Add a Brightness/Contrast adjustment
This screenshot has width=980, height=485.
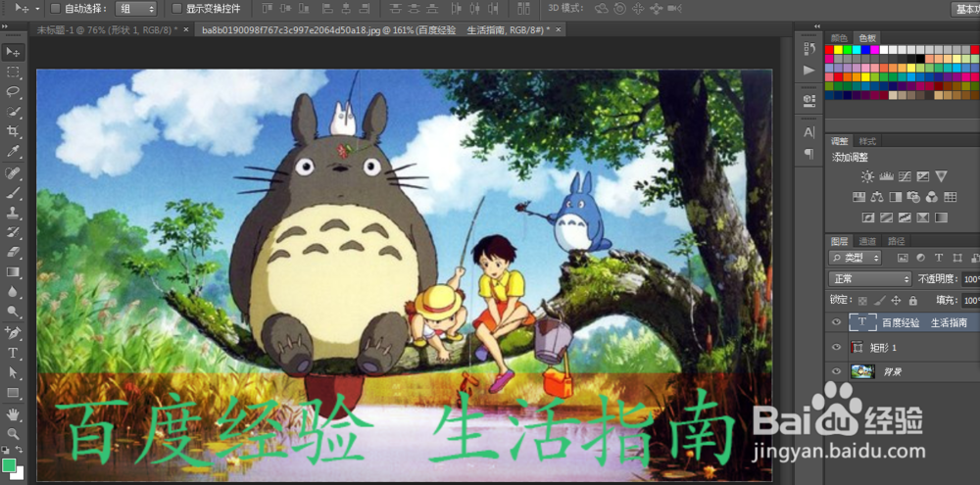pos(867,177)
